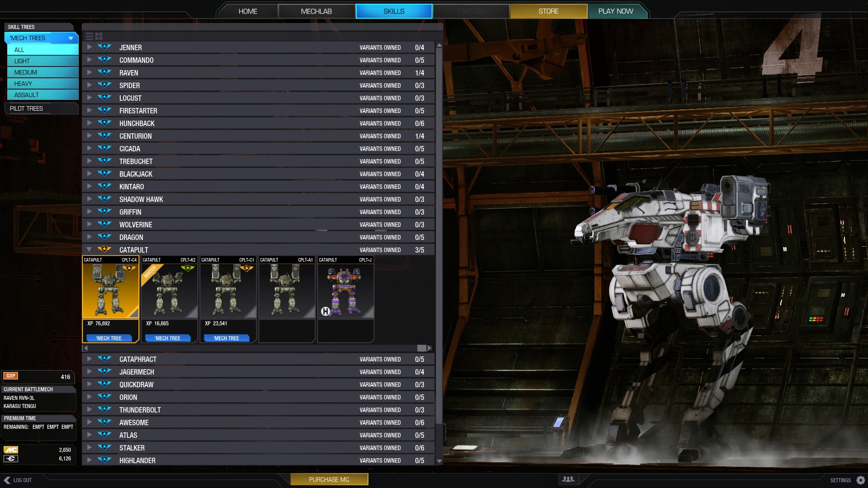Click the variants horizontal scroll right arrow
868x488 pixels.
[429, 348]
